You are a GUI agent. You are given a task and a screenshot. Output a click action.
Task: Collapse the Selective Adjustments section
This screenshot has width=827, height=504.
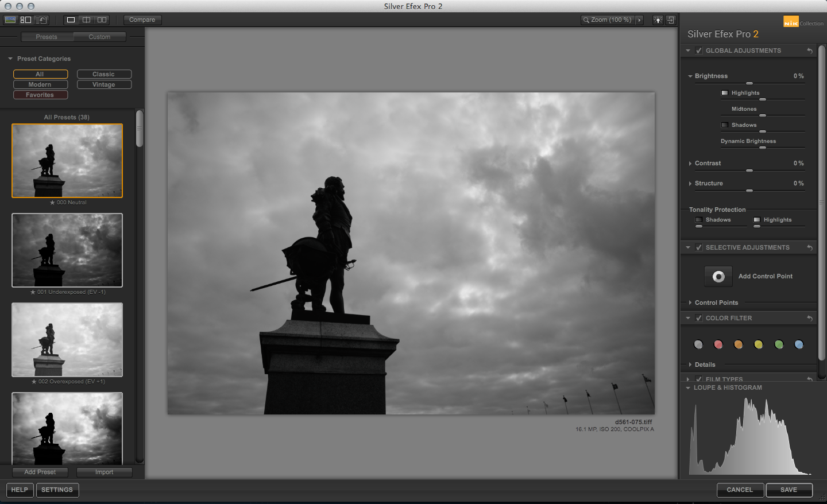click(x=688, y=247)
